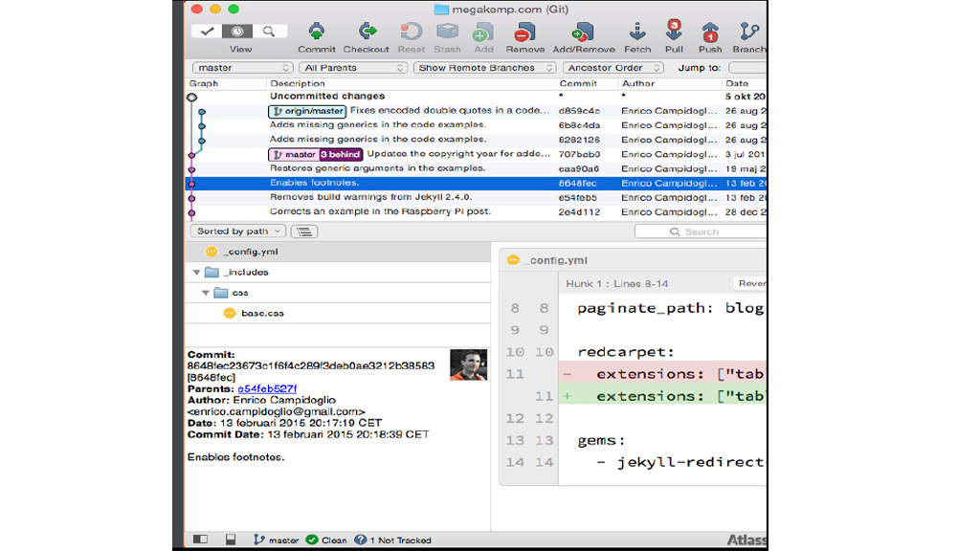Click the file icon in the diff header
Image resolution: width=980 pixels, height=551 pixels.
click(513, 260)
